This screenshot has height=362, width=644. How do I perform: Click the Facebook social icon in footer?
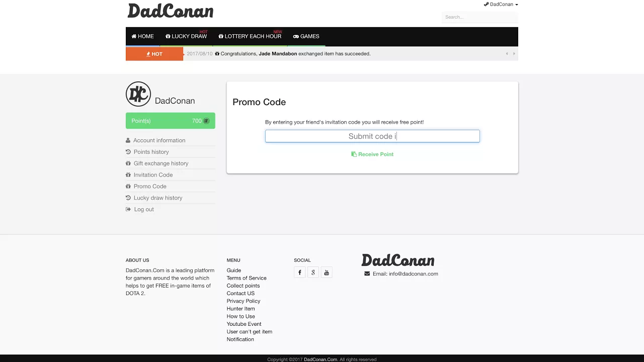(299, 273)
